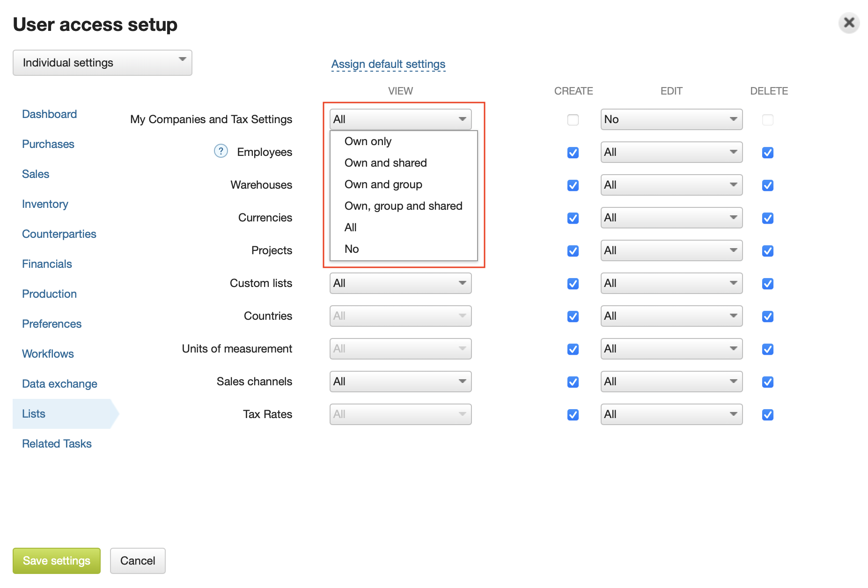Viewport: 868px width, 588px height.
Task: Switch to Sales section
Action: [36, 174]
